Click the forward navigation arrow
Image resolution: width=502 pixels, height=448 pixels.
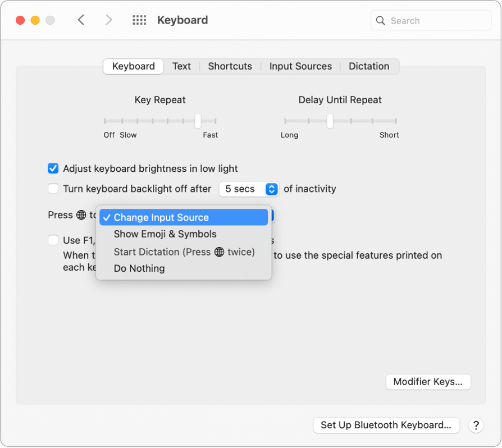click(109, 20)
